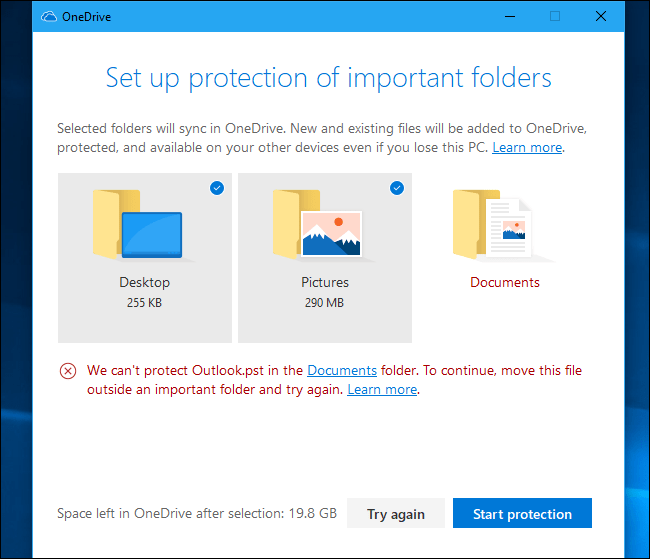
Task: Click the Pictures folder name label
Action: 324,283
